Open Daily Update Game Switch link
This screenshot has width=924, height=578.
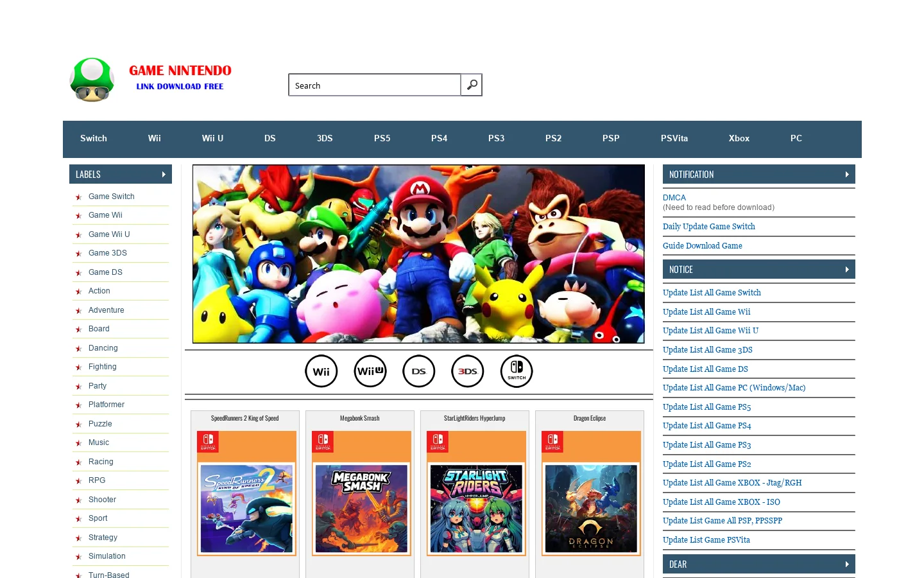[709, 227]
